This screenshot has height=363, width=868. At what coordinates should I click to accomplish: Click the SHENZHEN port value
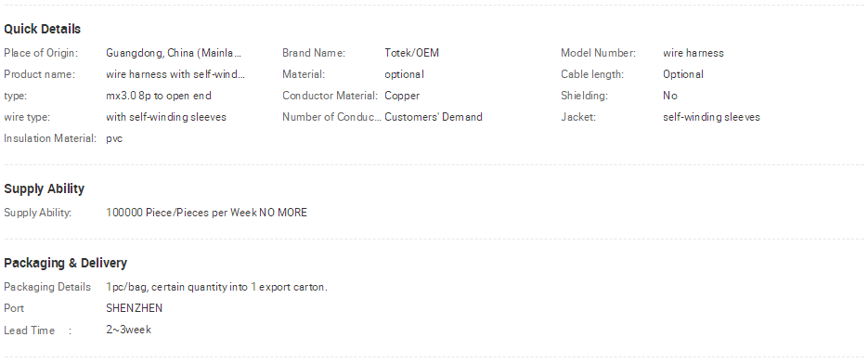pos(134,308)
